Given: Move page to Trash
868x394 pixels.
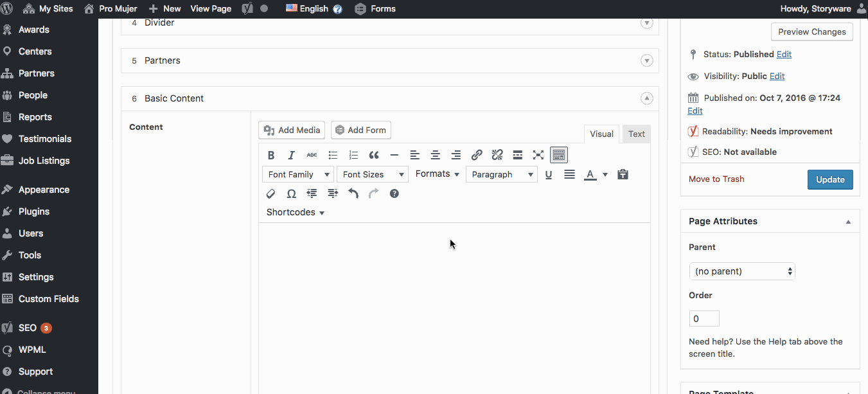Looking at the screenshot, I should (716, 179).
